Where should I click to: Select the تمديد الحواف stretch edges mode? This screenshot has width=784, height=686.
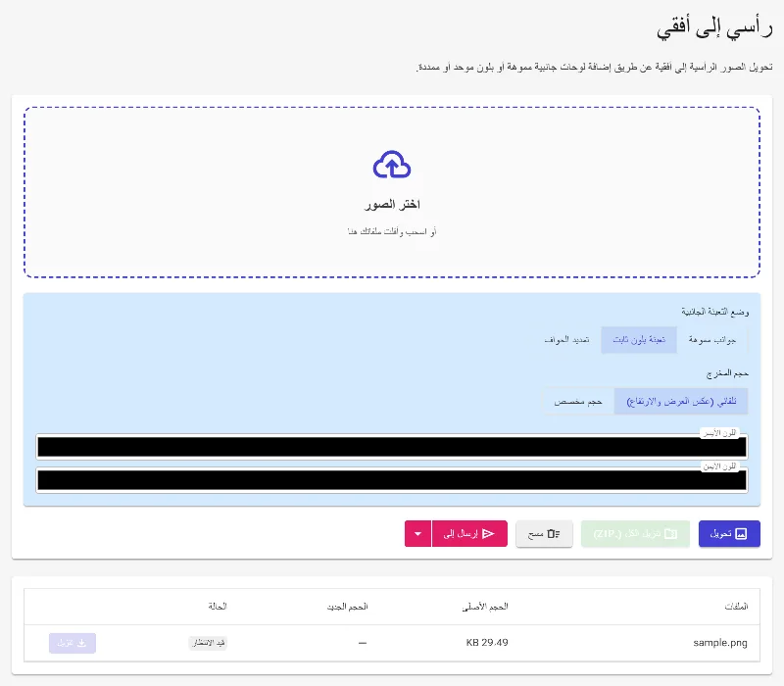(x=566, y=340)
